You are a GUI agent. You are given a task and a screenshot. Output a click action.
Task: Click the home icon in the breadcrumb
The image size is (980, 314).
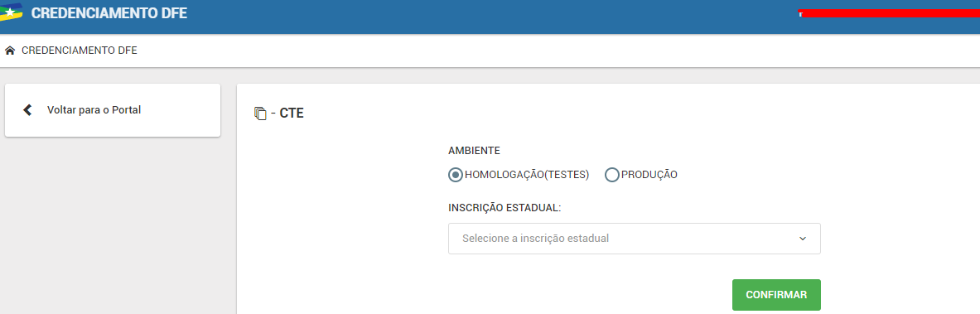click(10, 51)
